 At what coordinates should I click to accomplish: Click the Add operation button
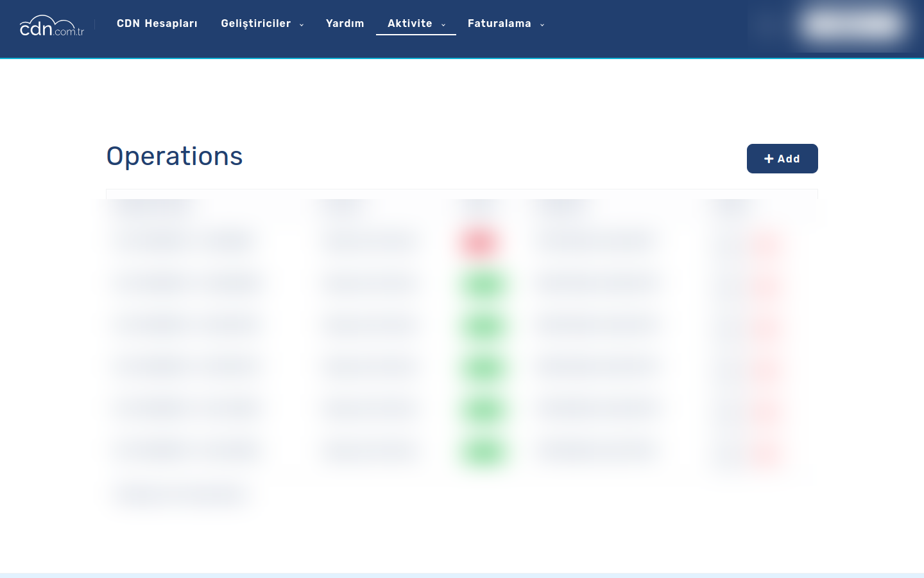pyautogui.click(x=782, y=159)
